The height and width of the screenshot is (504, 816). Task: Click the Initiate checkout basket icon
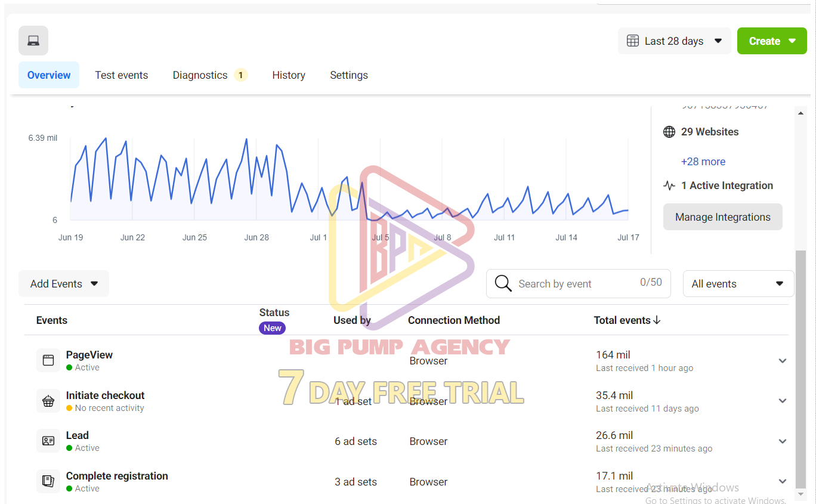pos(48,401)
